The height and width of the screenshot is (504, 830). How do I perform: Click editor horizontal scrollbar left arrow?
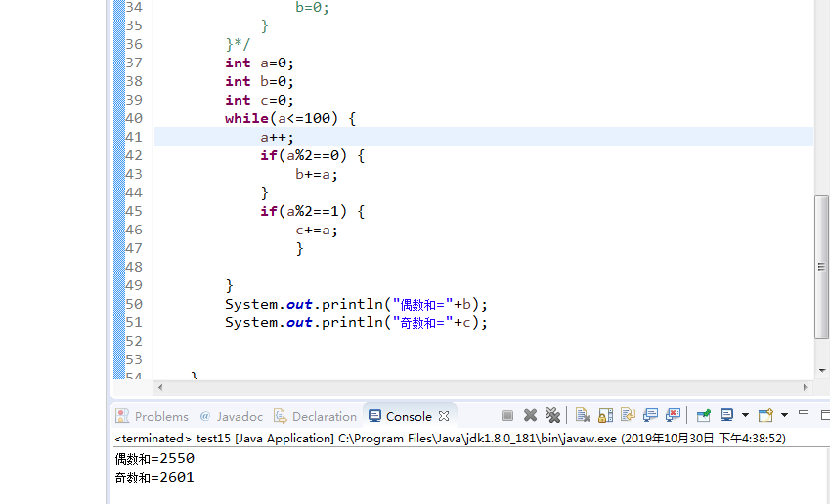click(160, 387)
